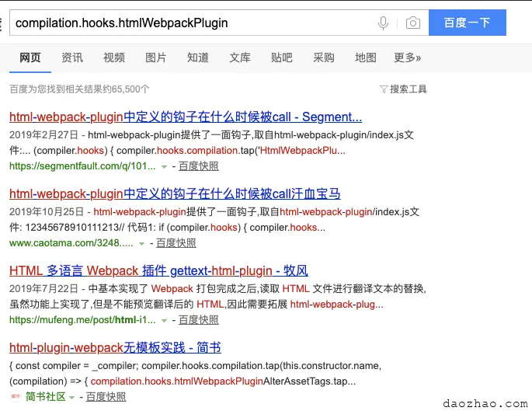Expand dropdown arrow next to caotama URL
This screenshot has width=532, height=411.
coord(142,244)
